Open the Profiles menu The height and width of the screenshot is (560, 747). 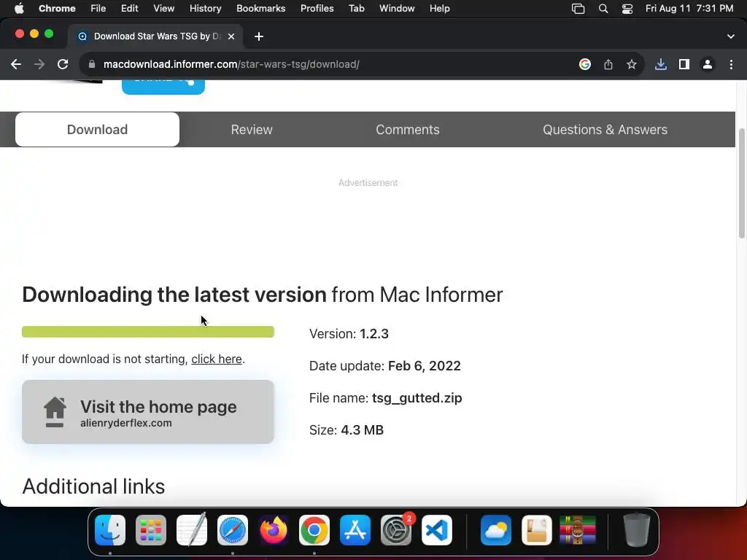[317, 9]
